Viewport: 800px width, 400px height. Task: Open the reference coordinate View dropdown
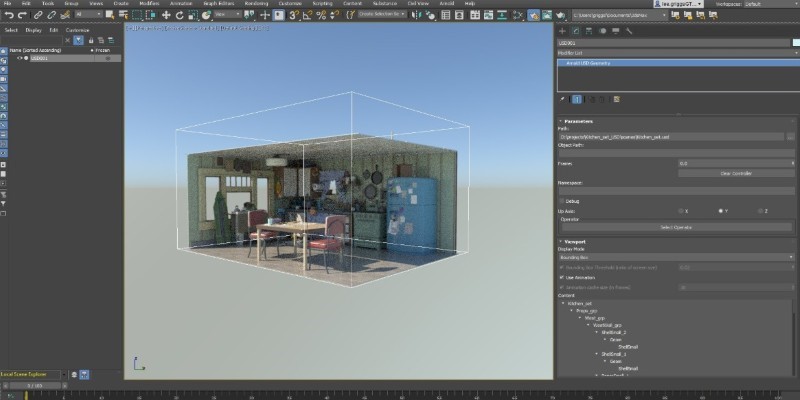point(228,15)
